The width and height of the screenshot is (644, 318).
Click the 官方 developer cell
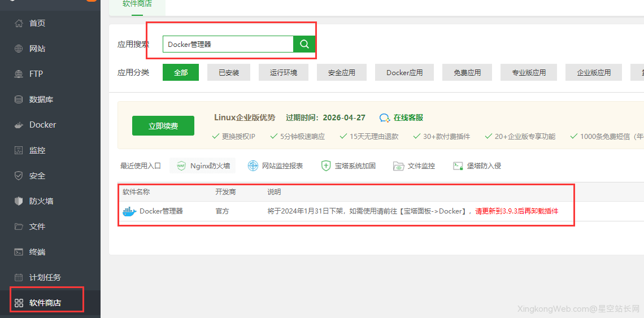click(222, 212)
